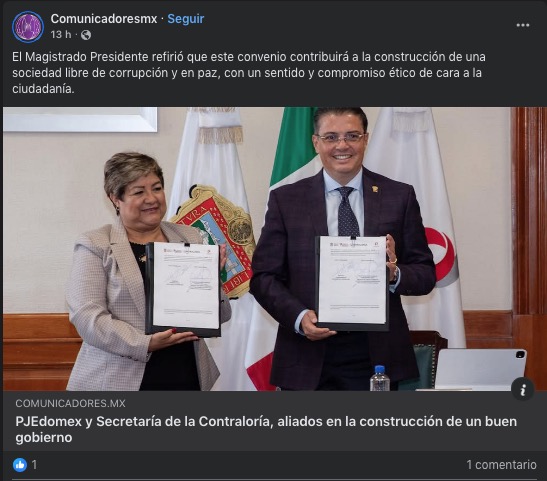
Task: Open the Comunicadoresmx page name
Action: coord(104,19)
